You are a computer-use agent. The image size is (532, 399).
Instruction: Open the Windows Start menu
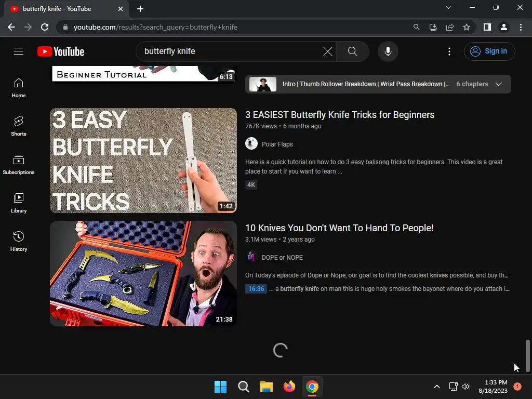click(x=220, y=387)
